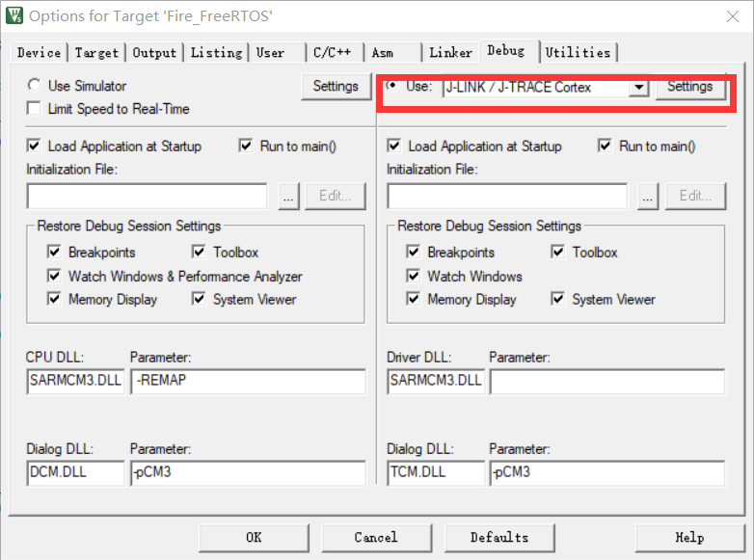
Task: Click the empty Driver DLL Parameter field
Action: point(607,381)
